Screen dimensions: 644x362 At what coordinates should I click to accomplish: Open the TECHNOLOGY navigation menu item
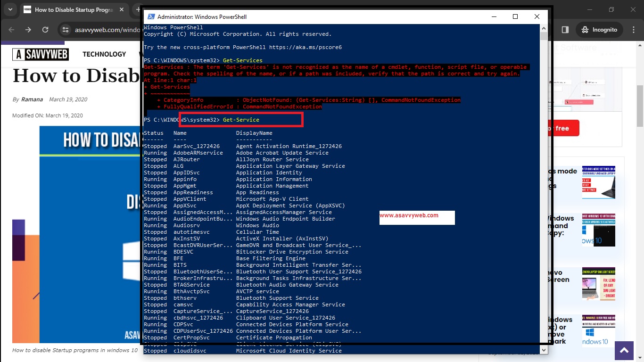tap(104, 54)
